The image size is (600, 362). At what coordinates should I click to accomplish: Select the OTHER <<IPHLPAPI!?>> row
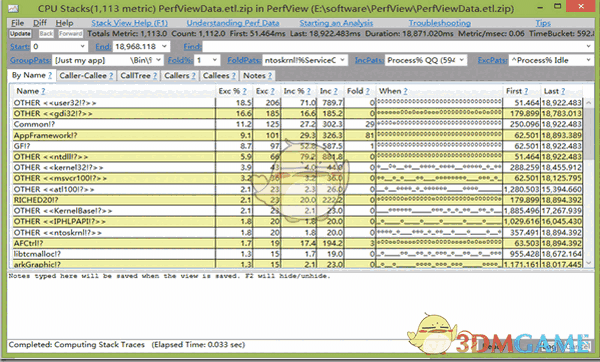tap(298, 221)
